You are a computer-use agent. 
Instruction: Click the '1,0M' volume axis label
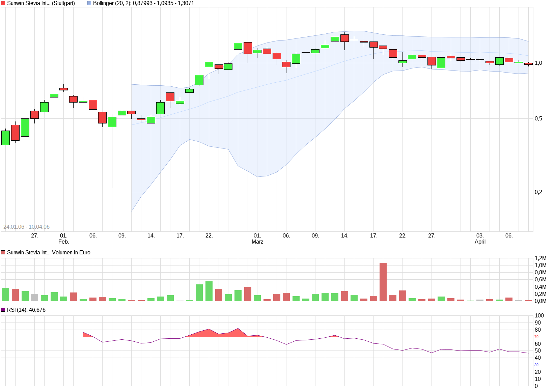coord(540,265)
